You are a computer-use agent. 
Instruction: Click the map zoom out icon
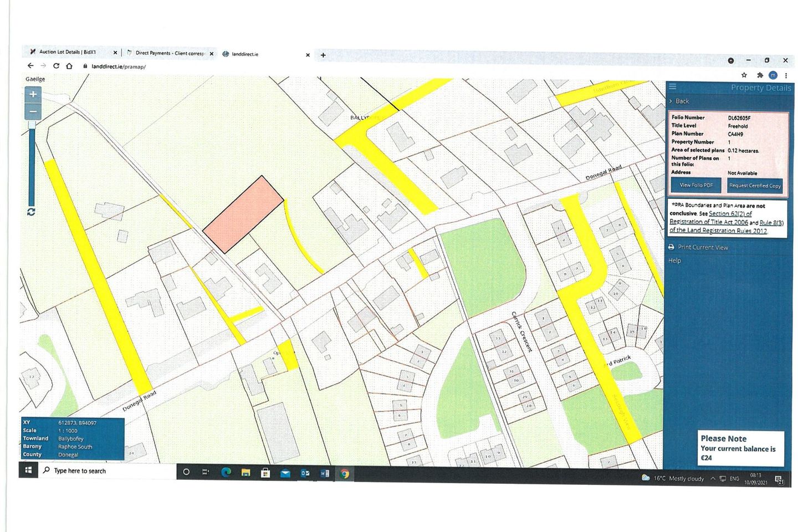point(33,111)
